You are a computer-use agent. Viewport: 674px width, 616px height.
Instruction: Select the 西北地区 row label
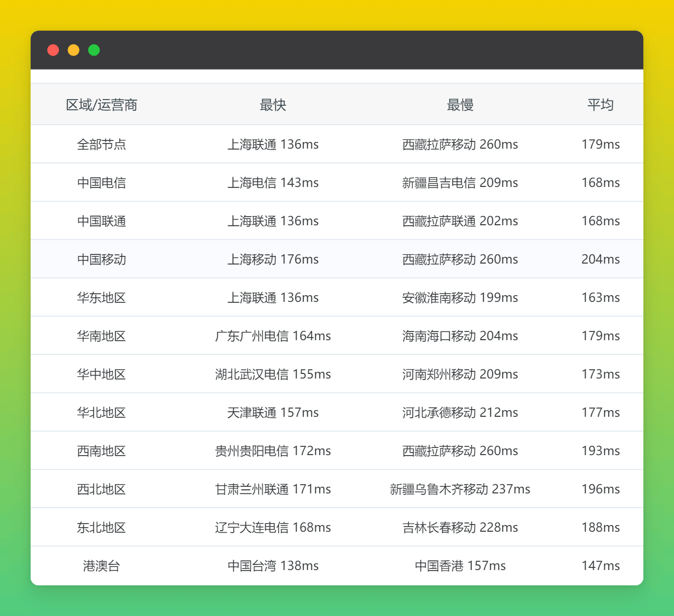coord(102,489)
